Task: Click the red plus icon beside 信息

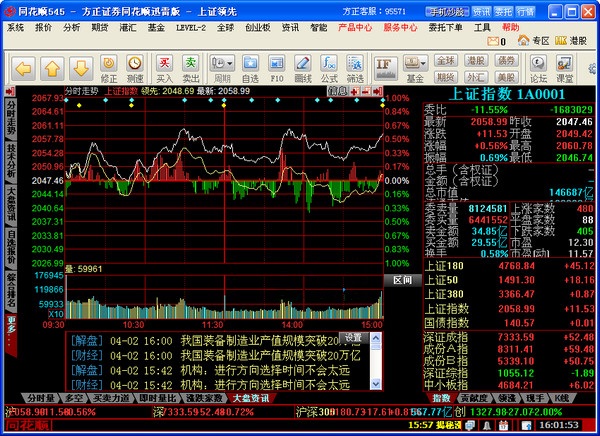Action: [355, 91]
